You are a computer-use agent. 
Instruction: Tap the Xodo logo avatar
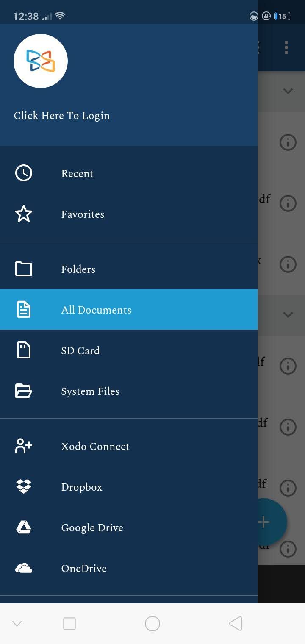[x=41, y=61]
